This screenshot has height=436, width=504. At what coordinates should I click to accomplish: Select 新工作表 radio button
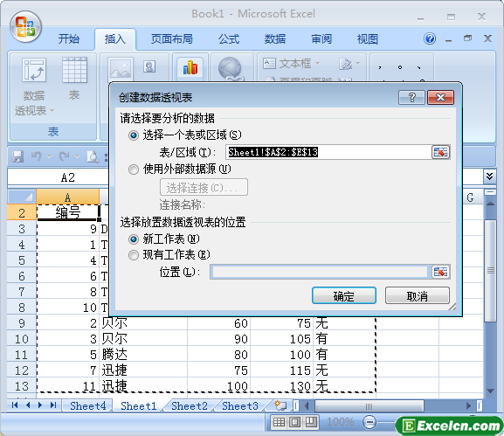coord(134,239)
